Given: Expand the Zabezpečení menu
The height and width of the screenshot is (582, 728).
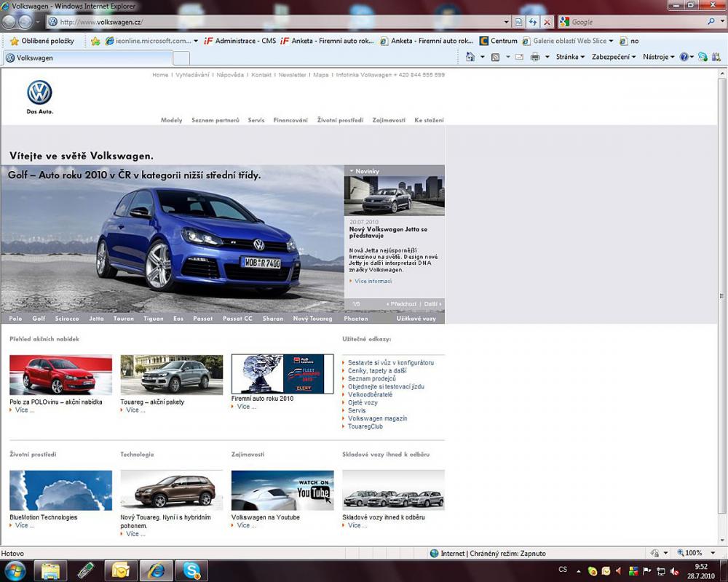Looking at the screenshot, I should click(x=613, y=57).
